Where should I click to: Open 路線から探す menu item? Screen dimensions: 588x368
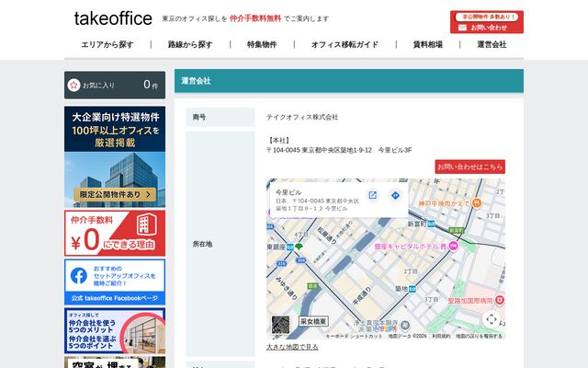tap(190, 45)
